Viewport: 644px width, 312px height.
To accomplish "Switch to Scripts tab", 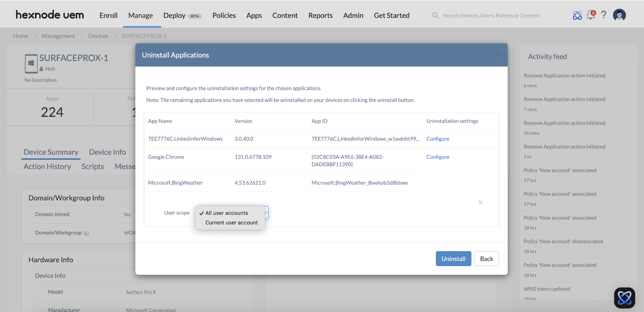I will [x=93, y=166].
